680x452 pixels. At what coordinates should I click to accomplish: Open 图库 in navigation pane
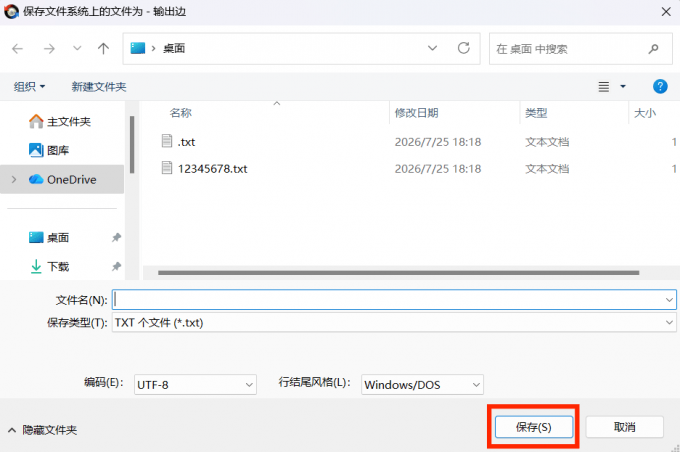49,151
